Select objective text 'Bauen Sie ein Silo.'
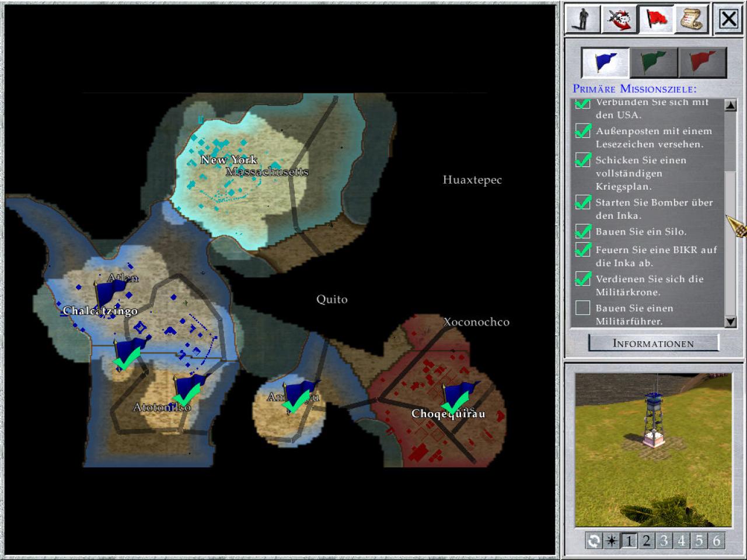 click(x=641, y=232)
